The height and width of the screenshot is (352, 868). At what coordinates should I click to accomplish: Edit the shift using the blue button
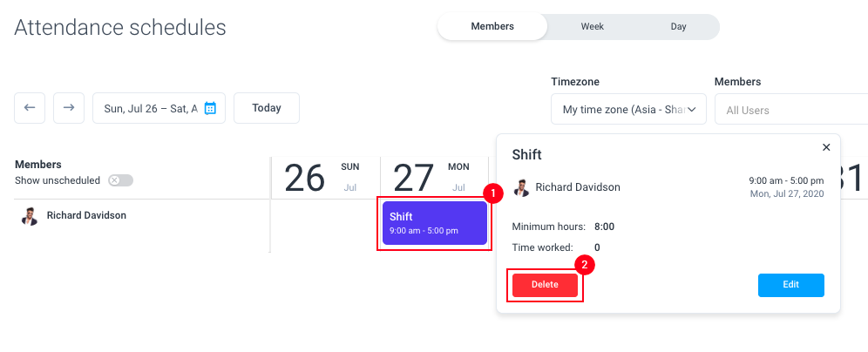click(x=791, y=285)
